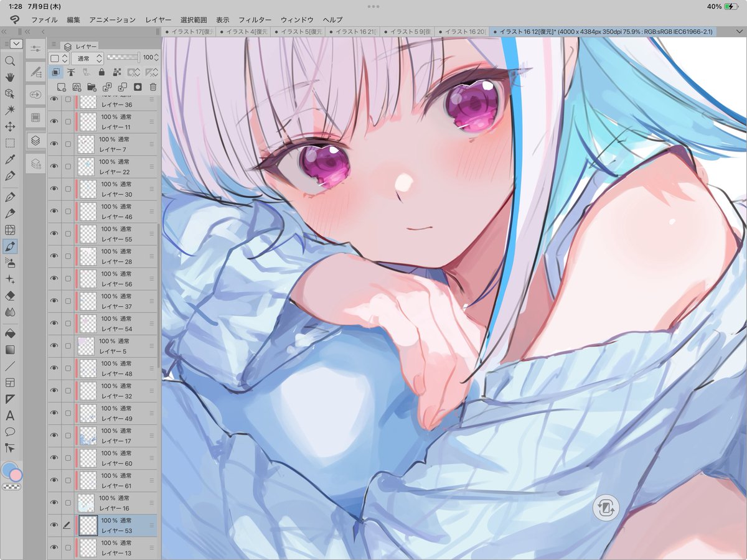747x560 pixels.
Task: Open the レイヤー menu in the menu bar
Action: pyautogui.click(x=158, y=20)
